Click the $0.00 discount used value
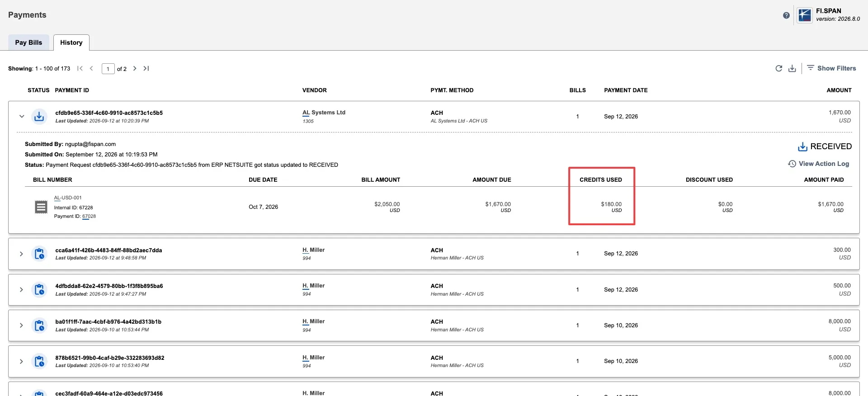Viewport: 868px width, 396px height. pos(725,204)
